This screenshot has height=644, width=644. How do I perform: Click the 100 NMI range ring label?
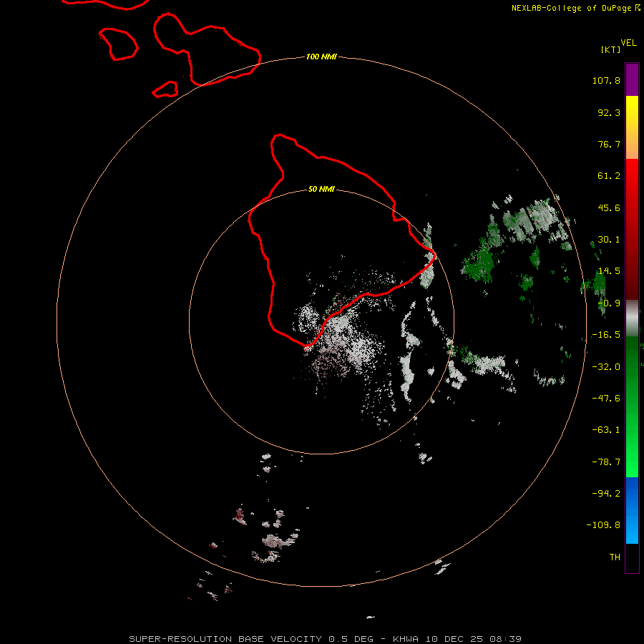(x=321, y=57)
